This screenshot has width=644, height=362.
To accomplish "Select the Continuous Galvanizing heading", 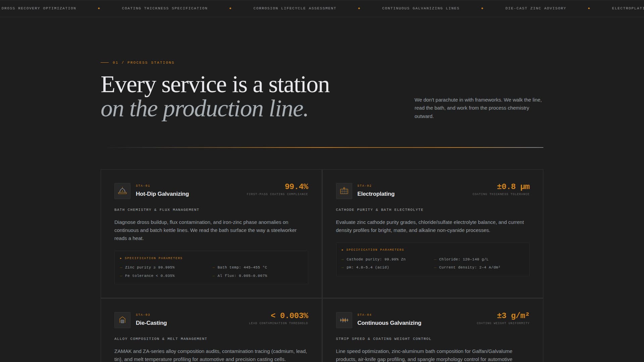I will point(389,323).
